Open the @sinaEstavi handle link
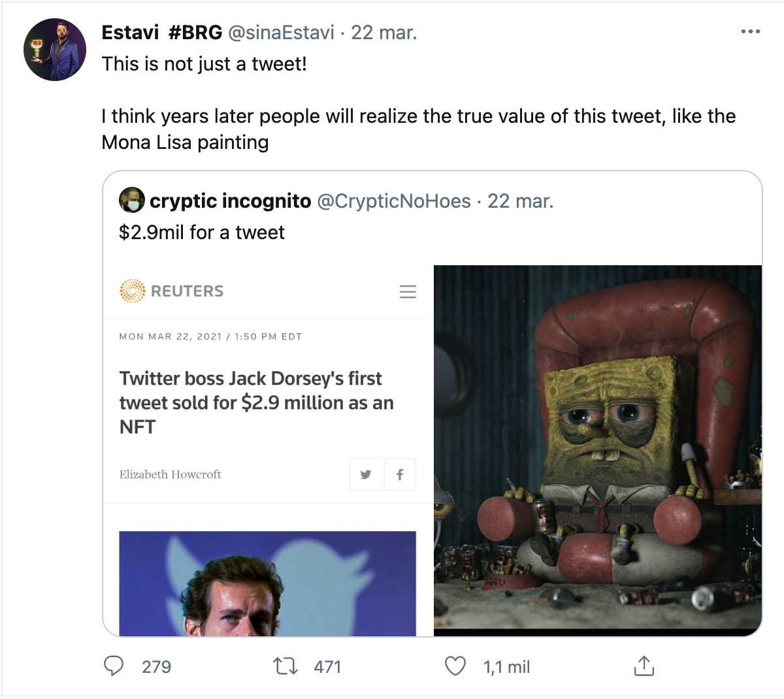The width and height of the screenshot is (784, 699). pos(281,32)
